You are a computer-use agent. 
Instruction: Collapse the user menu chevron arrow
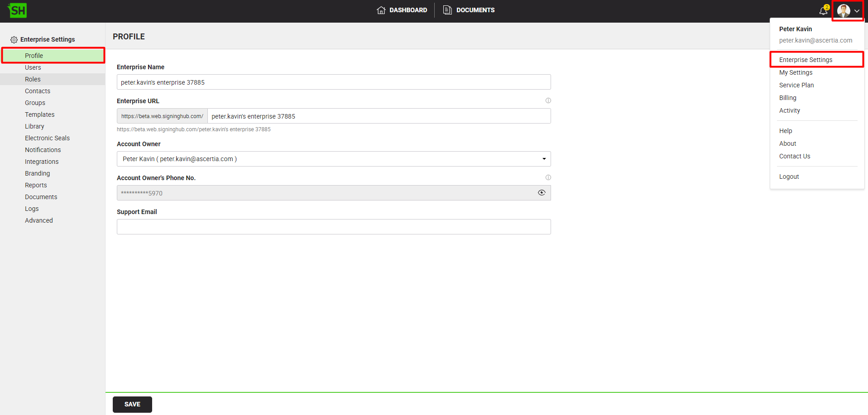857,11
